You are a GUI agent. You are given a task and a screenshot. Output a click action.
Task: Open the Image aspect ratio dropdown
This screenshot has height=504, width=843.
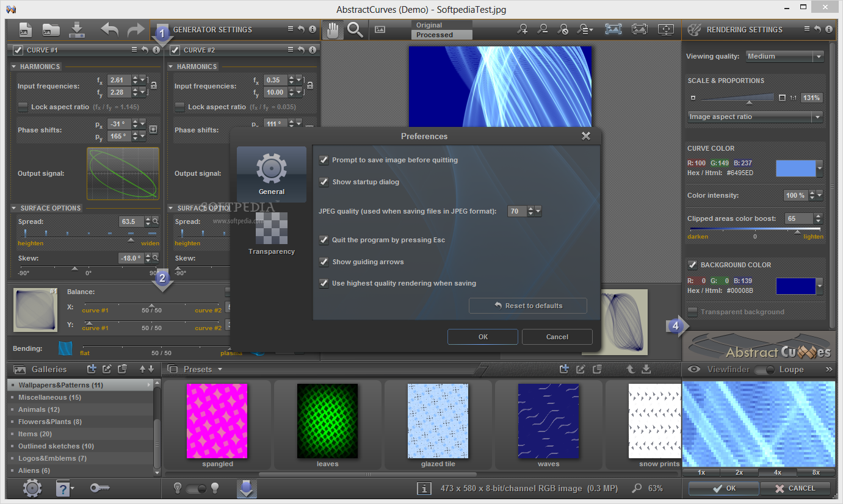tap(755, 117)
